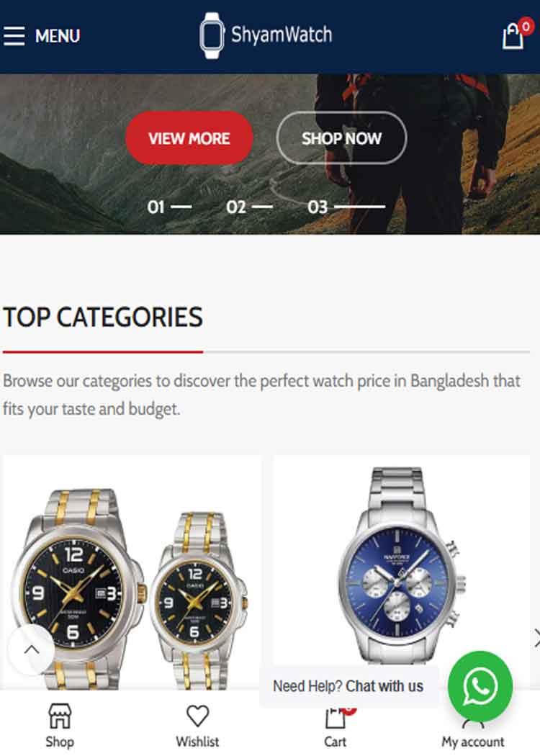Open the Casio couple watches category image

point(132,574)
